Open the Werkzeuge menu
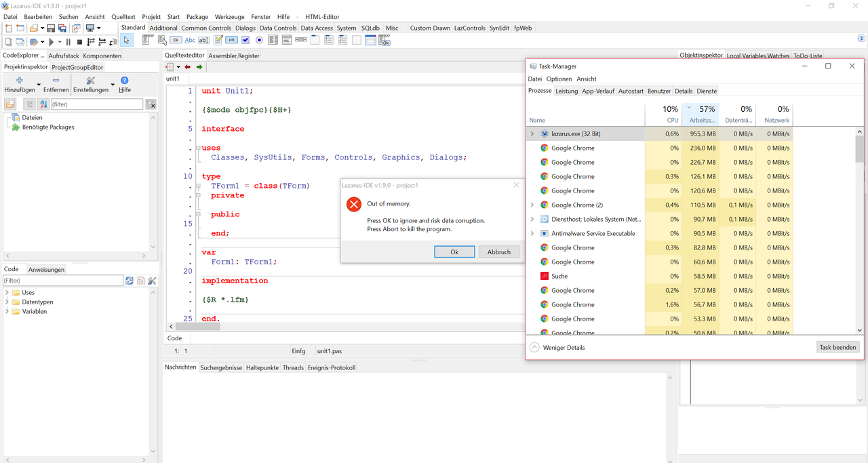Image resolution: width=868 pixels, height=463 pixels. coord(229,17)
